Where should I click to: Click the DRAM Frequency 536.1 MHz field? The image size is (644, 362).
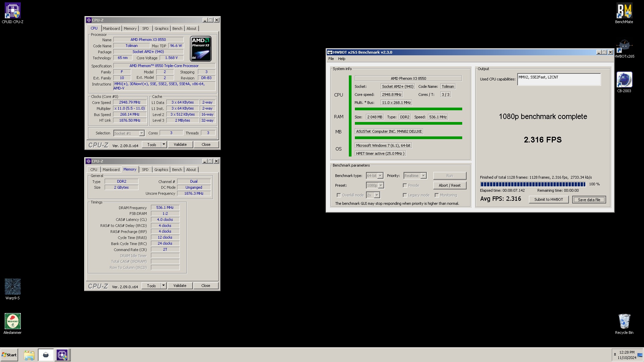(x=165, y=208)
